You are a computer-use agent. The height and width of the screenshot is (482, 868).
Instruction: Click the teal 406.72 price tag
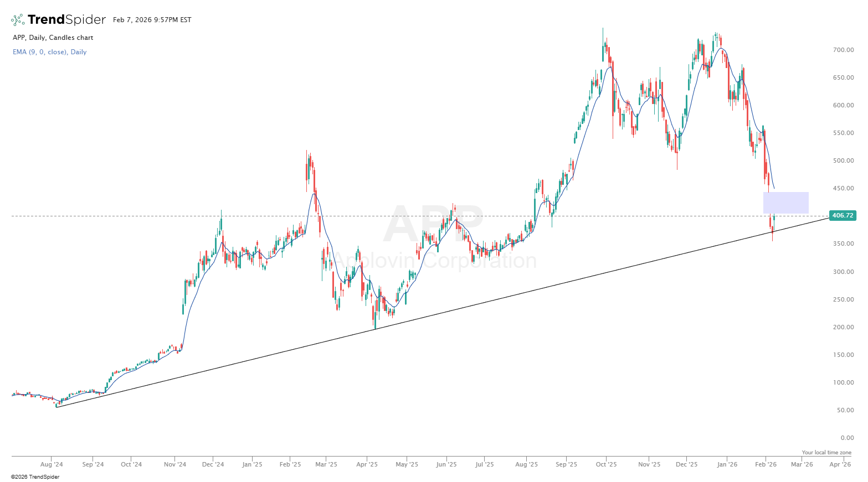click(x=843, y=216)
